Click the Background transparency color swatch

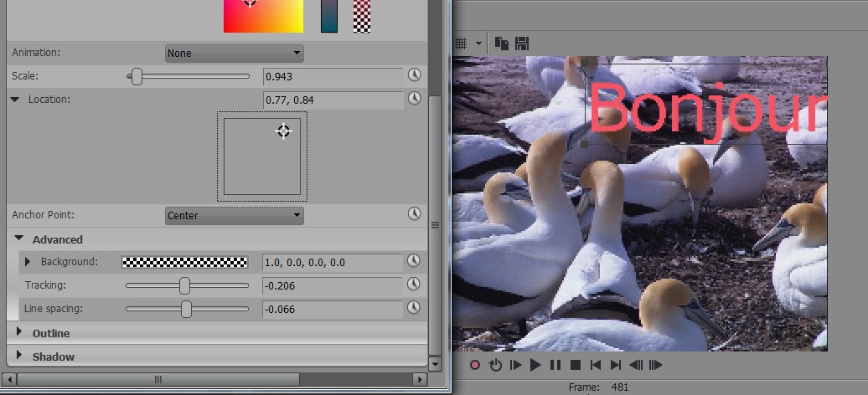pos(184,262)
